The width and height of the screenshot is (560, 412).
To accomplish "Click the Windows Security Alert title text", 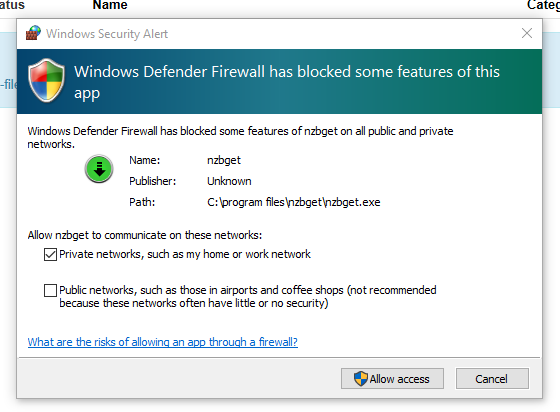I will pyautogui.click(x=107, y=34).
